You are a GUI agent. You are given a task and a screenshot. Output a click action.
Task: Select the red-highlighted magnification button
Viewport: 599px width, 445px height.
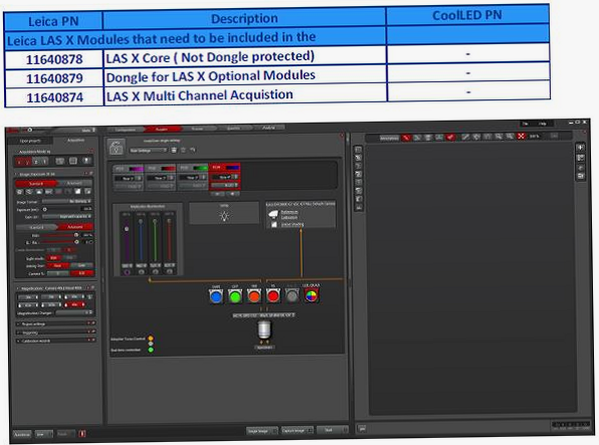(x=75, y=305)
